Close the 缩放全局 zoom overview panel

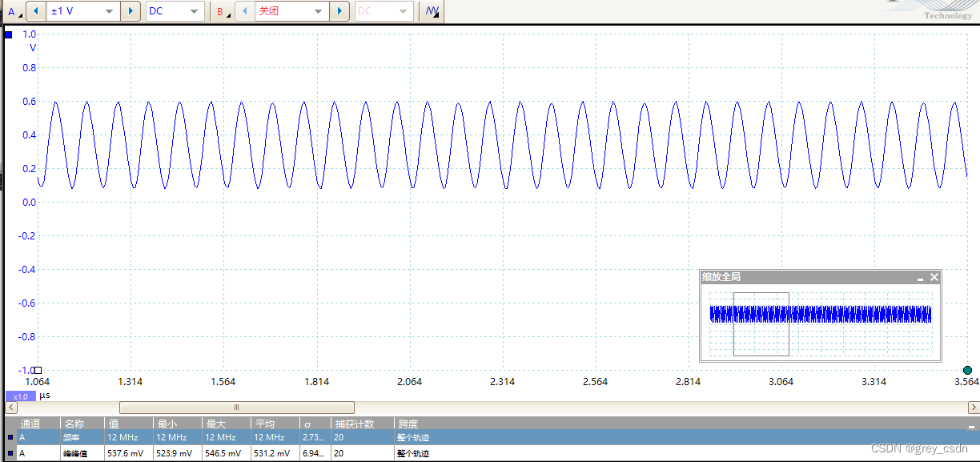tap(934, 277)
